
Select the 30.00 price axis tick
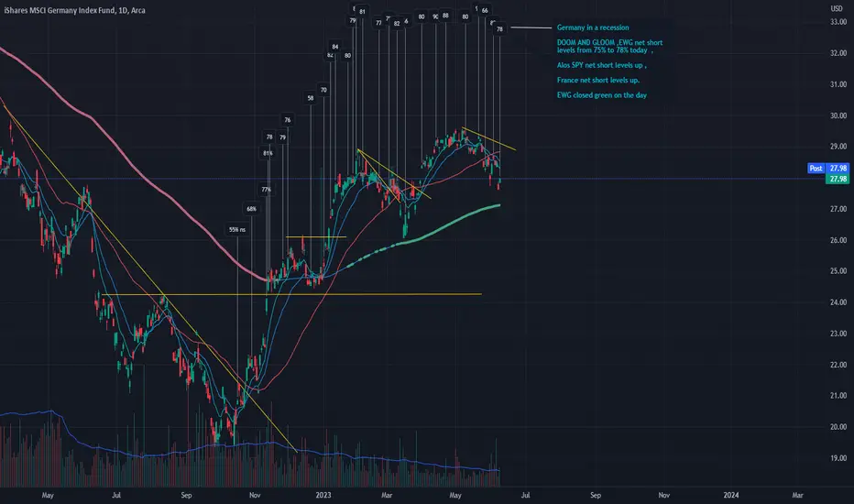(x=838, y=115)
